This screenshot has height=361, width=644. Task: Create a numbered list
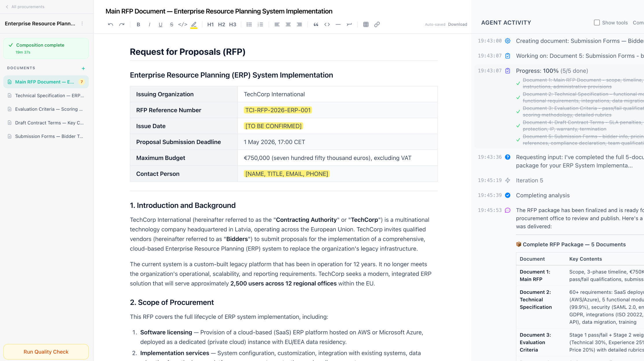[260, 25]
